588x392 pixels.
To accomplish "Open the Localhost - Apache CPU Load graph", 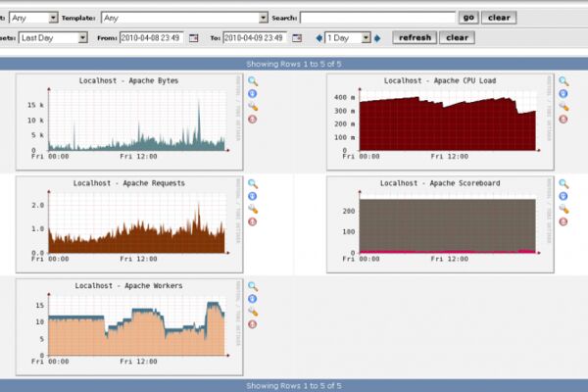I will [x=440, y=122].
